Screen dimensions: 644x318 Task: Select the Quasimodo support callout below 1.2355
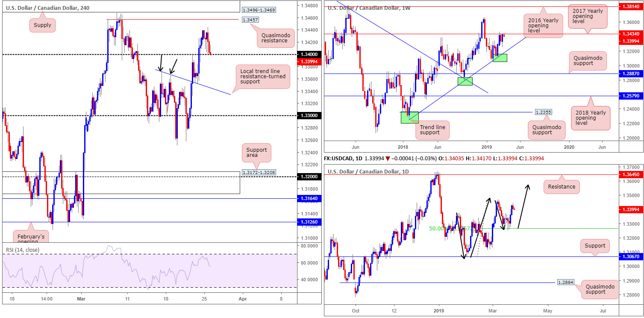pos(546,129)
